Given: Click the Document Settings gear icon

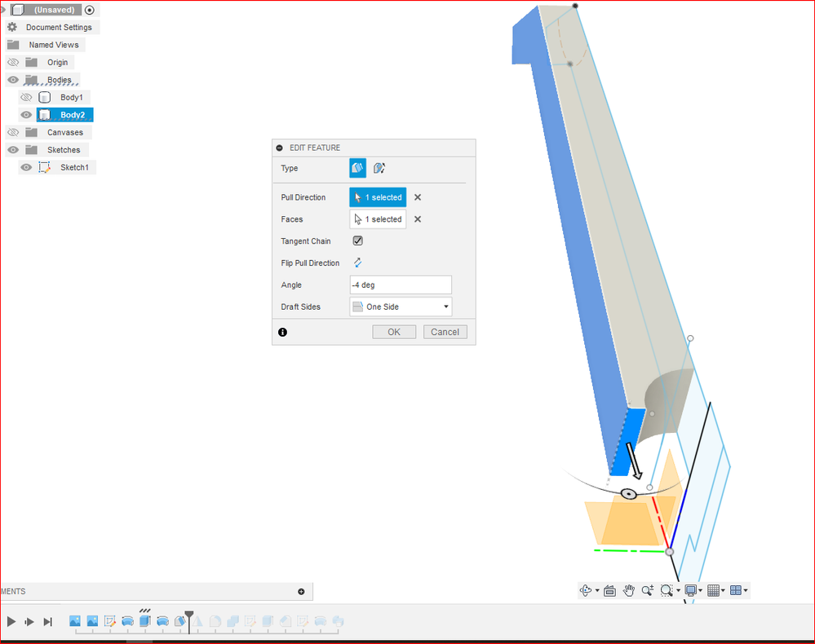Looking at the screenshot, I should (x=12, y=27).
